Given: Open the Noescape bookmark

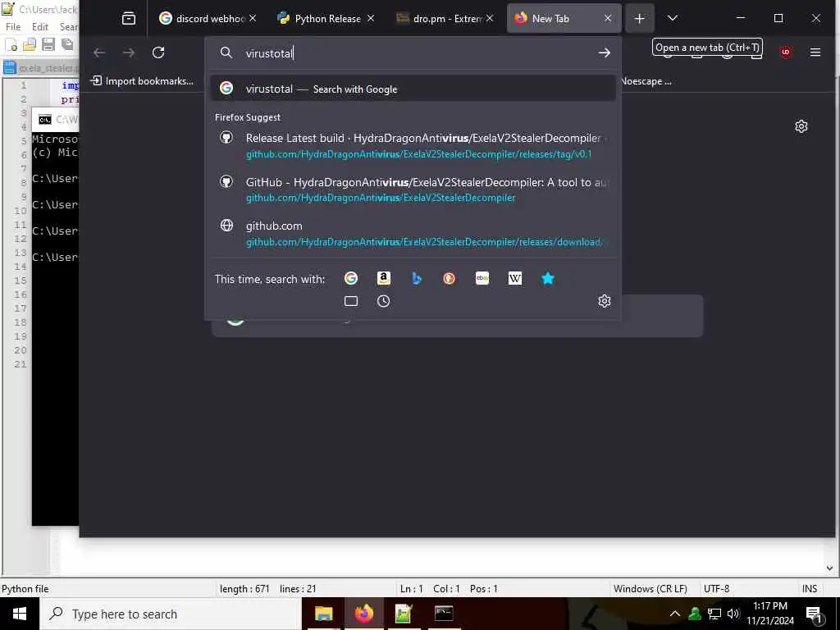Looking at the screenshot, I should 646,81.
